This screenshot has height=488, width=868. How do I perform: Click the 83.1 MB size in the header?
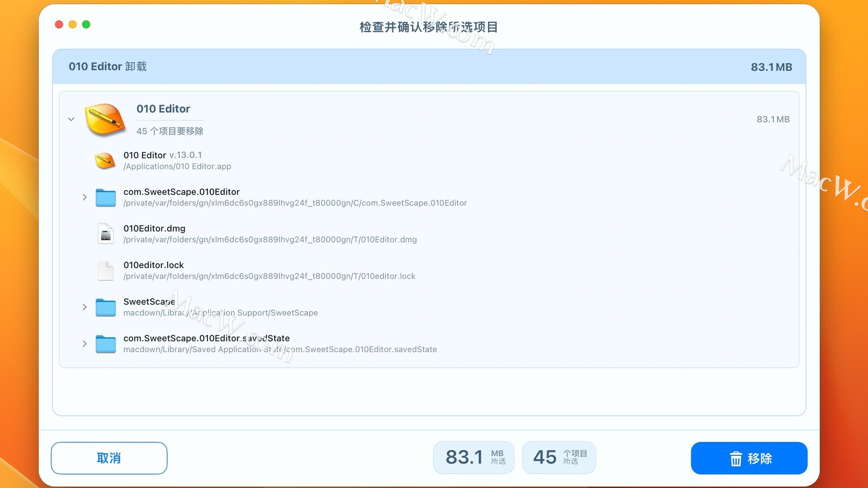[771, 67]
